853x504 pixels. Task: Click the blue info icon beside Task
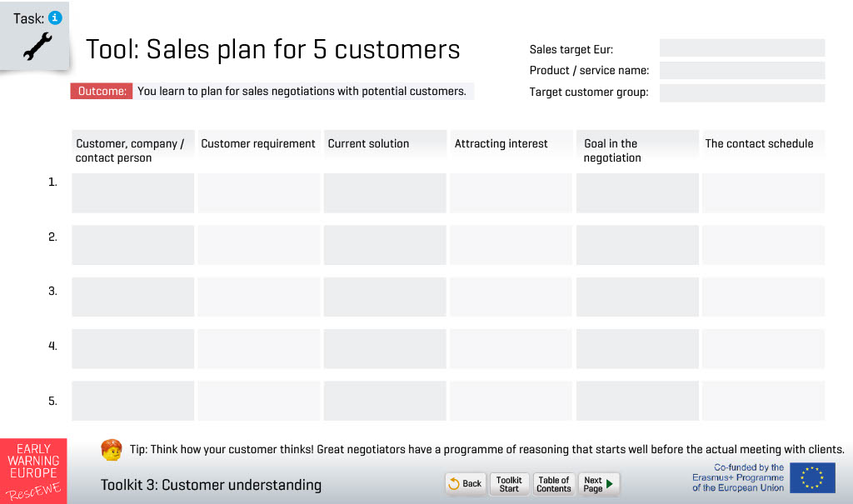[x=55, y=17]
